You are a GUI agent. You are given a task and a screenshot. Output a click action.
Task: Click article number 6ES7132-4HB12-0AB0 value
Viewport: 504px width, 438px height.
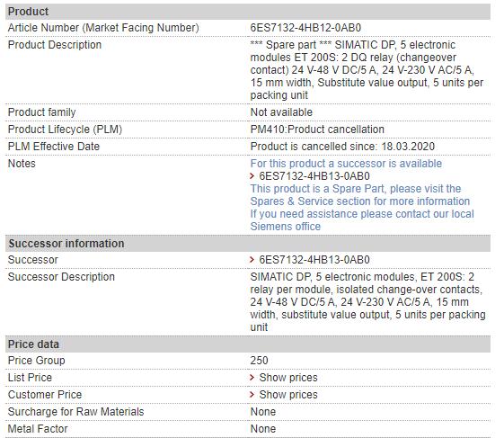click(x=305, y=28)
